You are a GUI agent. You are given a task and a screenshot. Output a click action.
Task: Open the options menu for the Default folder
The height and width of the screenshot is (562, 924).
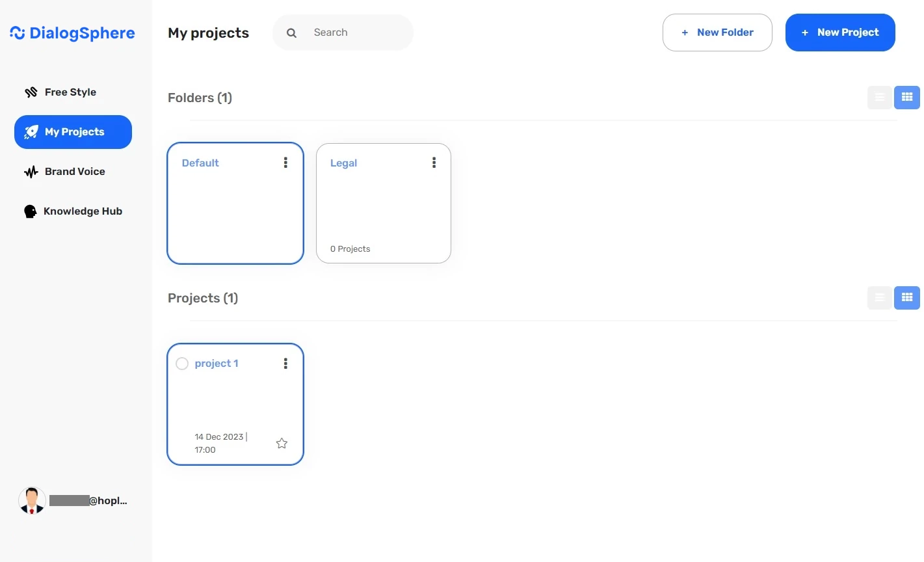(x=285, y=162)
